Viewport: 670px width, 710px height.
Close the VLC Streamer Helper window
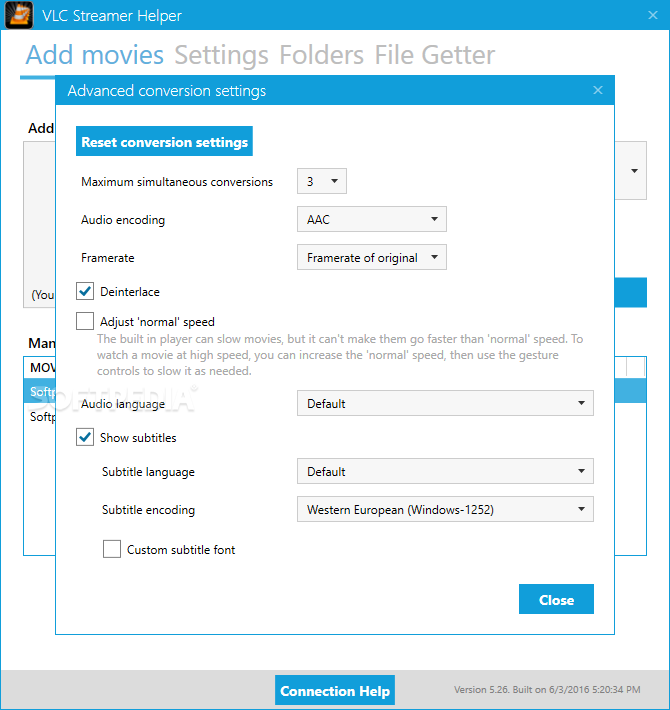652,15
